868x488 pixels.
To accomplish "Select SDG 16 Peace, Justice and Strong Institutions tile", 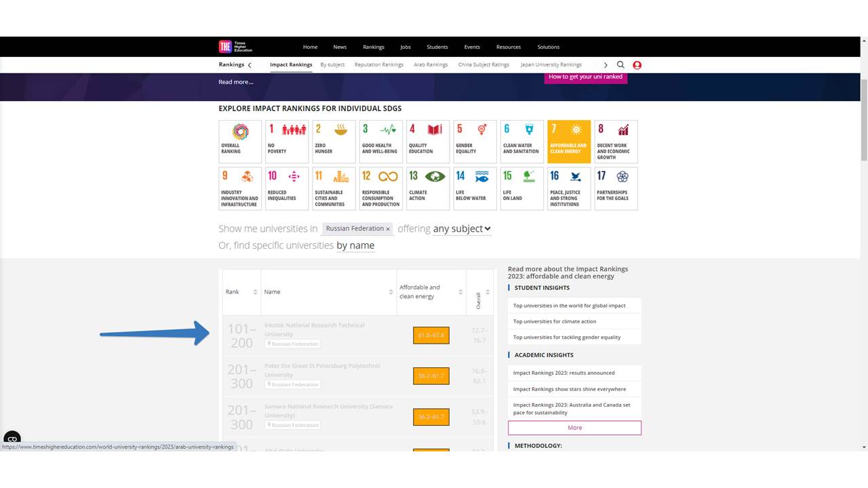I will [x=569, y=188].
